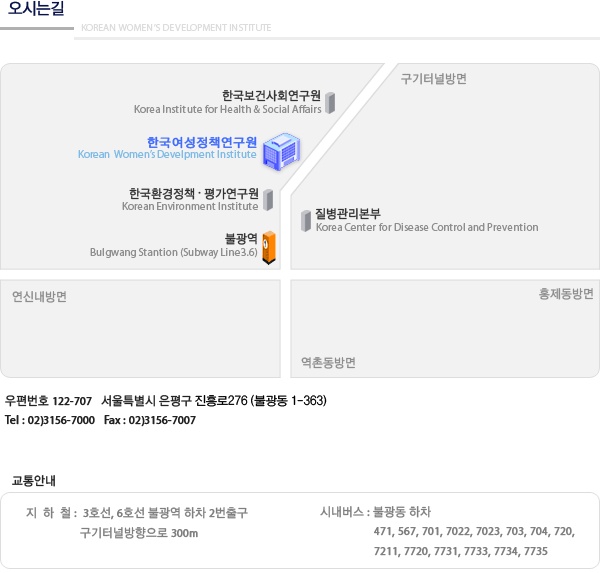The height and width of the screenshot is (573, 600).
Task: Click the gray building icon beside 한국환경정책·평가연구원
Action: 268,200
